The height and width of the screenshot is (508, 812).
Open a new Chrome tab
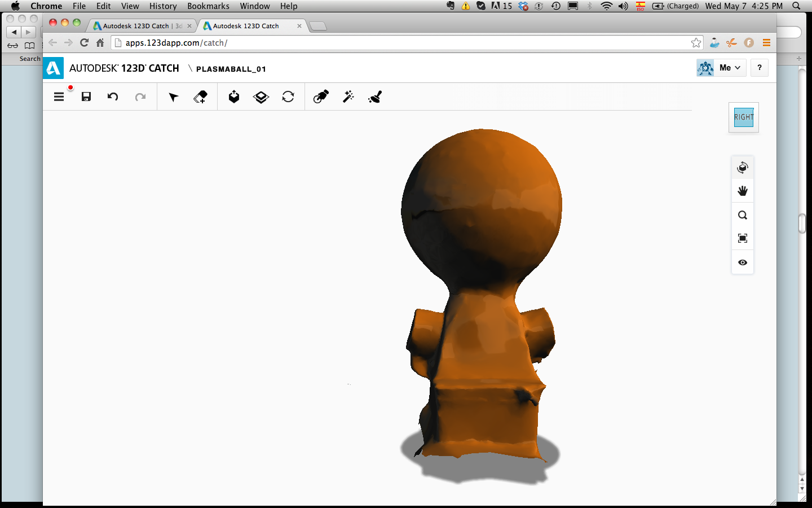coord(318,26)
